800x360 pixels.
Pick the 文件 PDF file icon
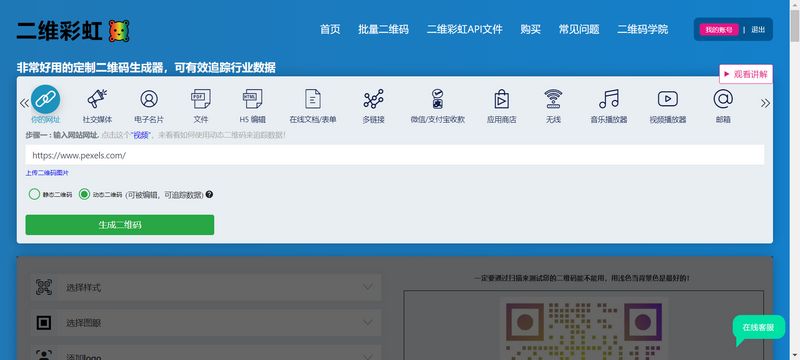[x=201, y=99]
